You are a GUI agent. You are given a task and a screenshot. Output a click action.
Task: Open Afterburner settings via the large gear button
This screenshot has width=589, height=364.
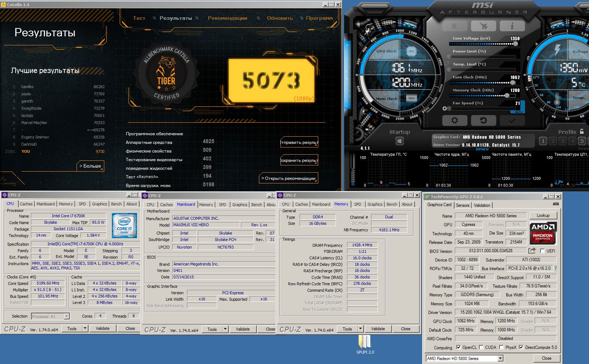point(455,120)
